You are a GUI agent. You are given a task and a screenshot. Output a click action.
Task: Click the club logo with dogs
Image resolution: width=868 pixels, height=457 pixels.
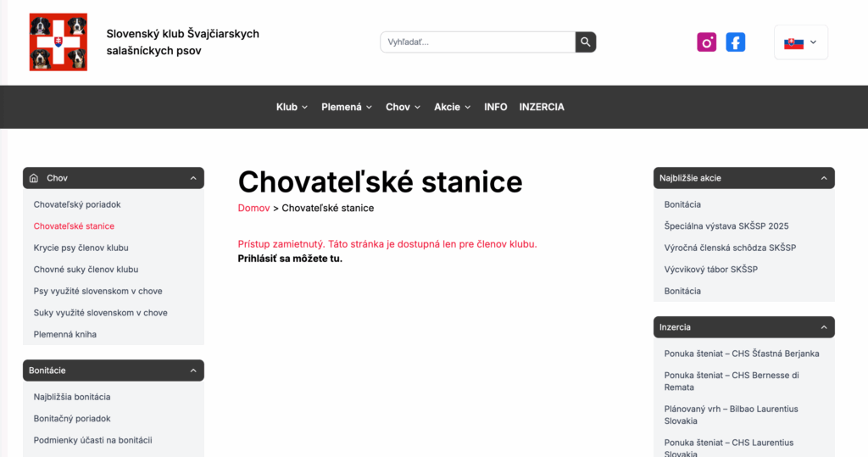[x=58, y=42]
